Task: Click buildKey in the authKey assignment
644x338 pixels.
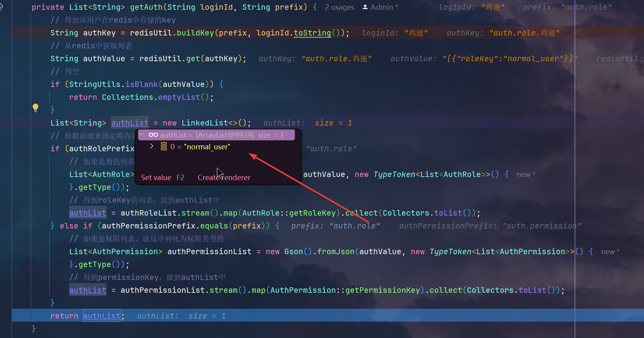Action: tap(195, 33)
